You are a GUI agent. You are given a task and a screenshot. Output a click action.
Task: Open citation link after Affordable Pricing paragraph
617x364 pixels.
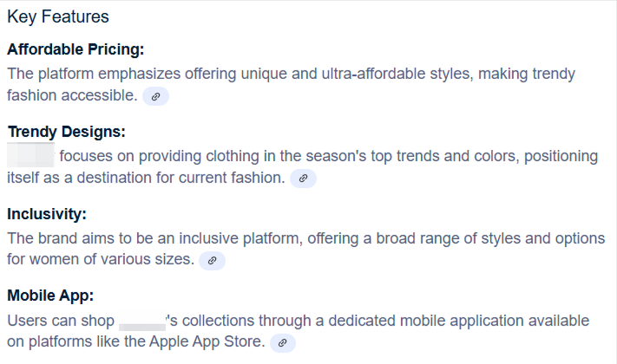(155, 96)
